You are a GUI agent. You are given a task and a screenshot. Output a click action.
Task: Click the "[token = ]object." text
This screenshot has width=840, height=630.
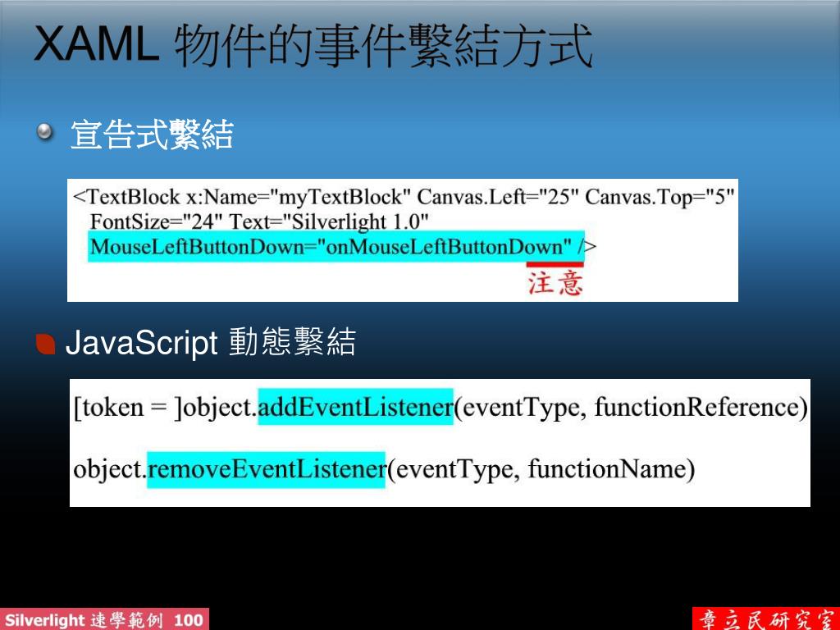tap(165, 409)
